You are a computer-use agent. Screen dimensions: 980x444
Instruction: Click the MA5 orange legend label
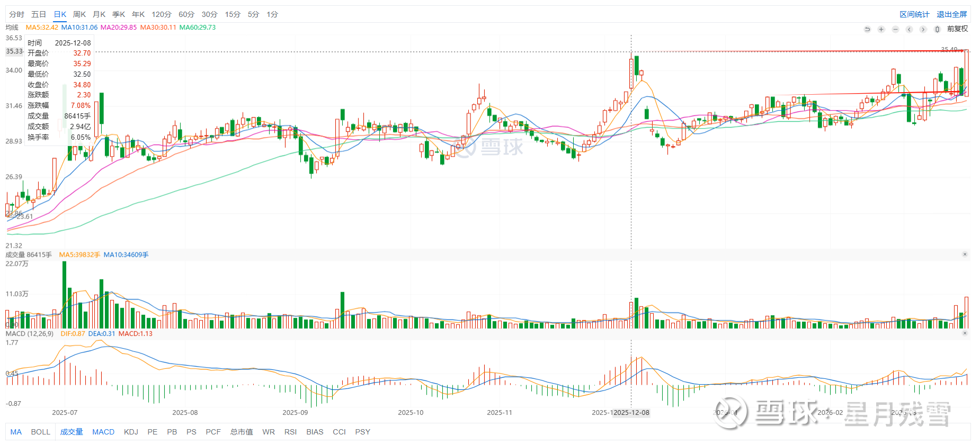click(42, 28)
